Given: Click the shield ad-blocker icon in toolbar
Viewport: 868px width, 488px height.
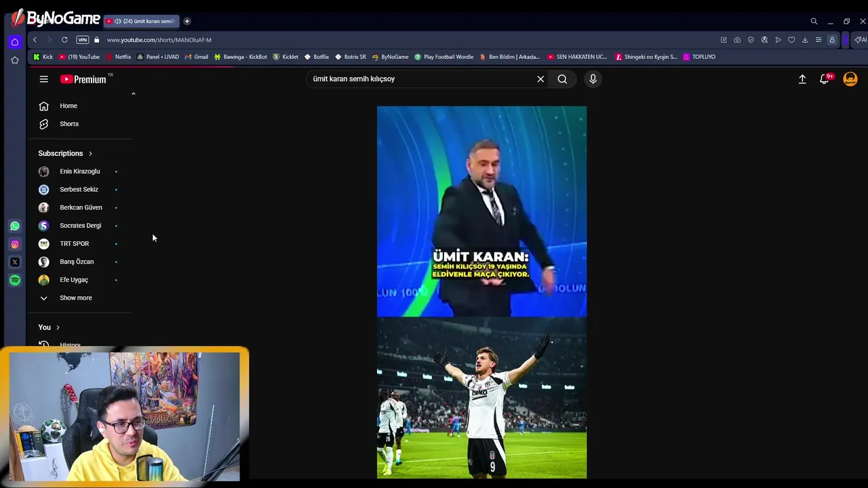Looking at the screenshot, I should pos(751,40).
